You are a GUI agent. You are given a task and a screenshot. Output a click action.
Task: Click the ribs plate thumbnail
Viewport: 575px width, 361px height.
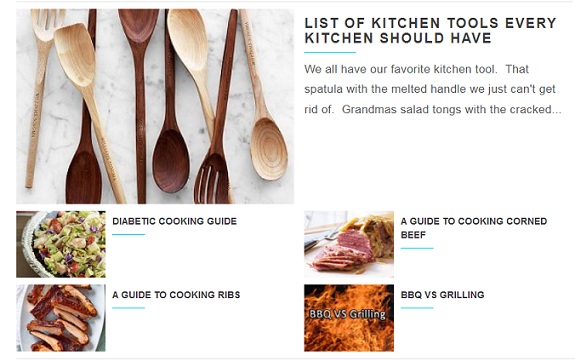pyautogui.click(x=61, y=318)
